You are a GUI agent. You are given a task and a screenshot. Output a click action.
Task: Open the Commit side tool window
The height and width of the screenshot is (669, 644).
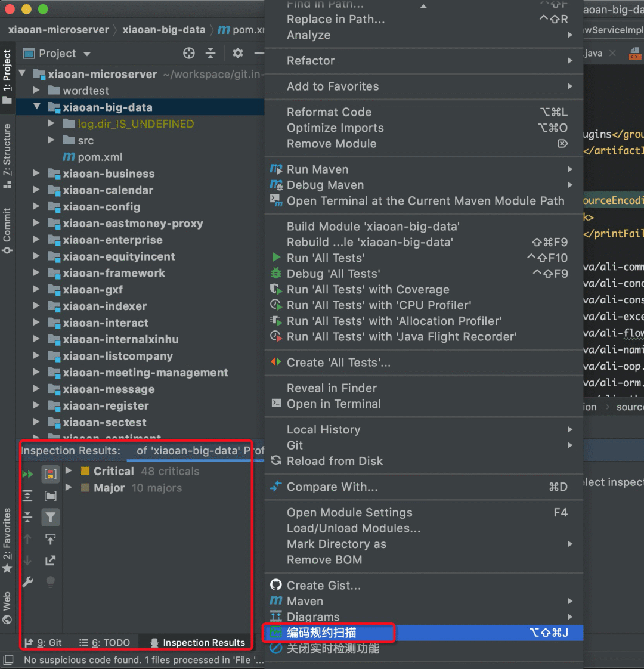7,231
